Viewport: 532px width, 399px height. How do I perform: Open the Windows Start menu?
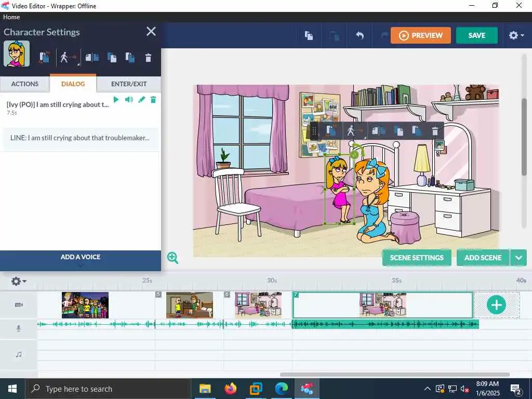click(12, 389)
